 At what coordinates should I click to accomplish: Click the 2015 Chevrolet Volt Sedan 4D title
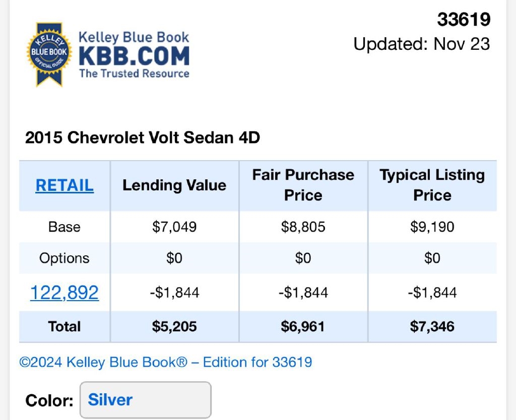pos(143,137)
